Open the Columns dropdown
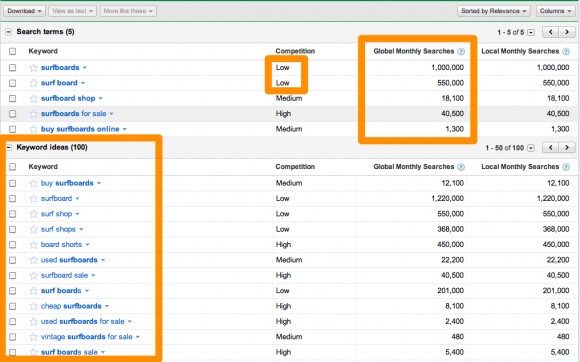 click(x=555, y=11)
